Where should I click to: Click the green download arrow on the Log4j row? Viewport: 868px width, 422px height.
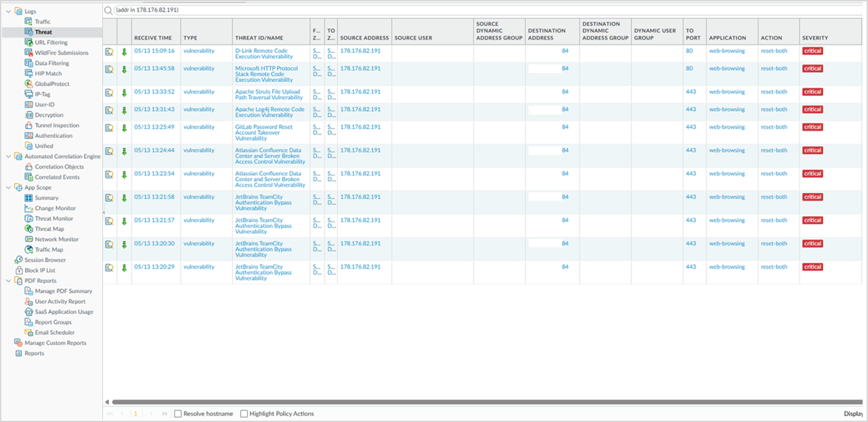point(124,110)
